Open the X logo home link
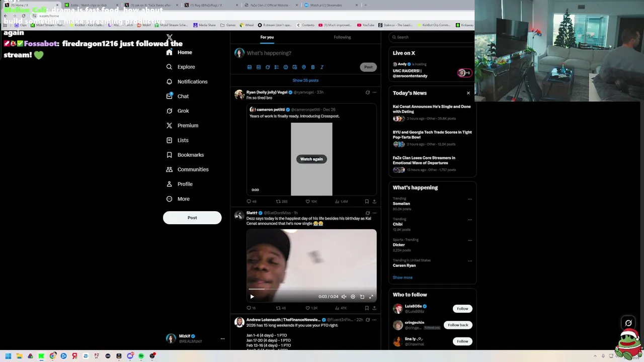The image size is (644, 362). tap(170, 38)
